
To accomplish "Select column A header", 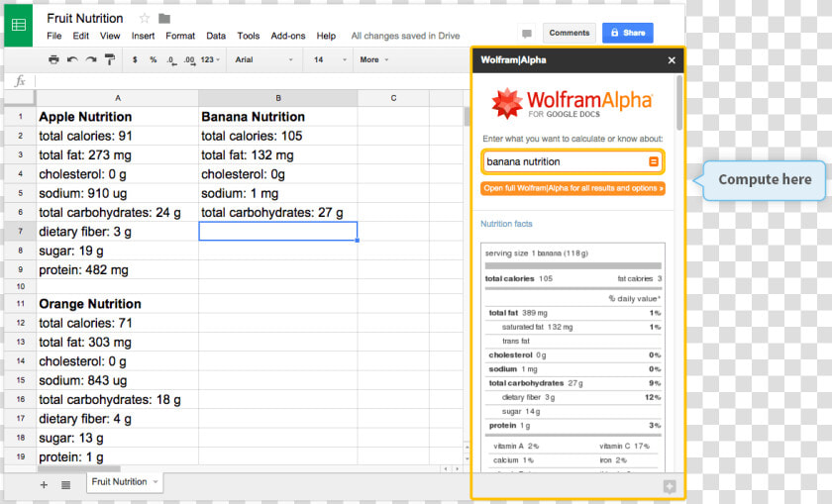I will tap(117, 98).
